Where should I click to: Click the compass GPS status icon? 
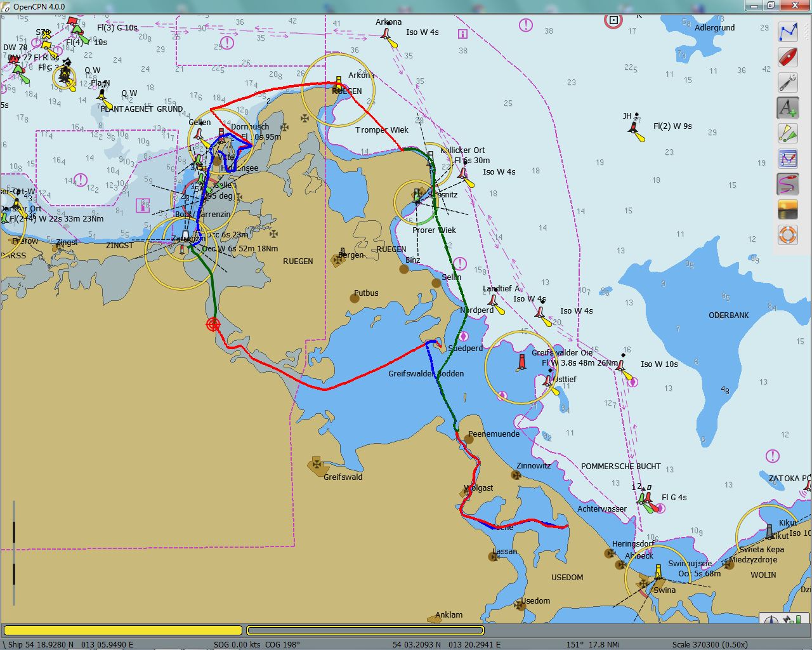pos(771,621)
